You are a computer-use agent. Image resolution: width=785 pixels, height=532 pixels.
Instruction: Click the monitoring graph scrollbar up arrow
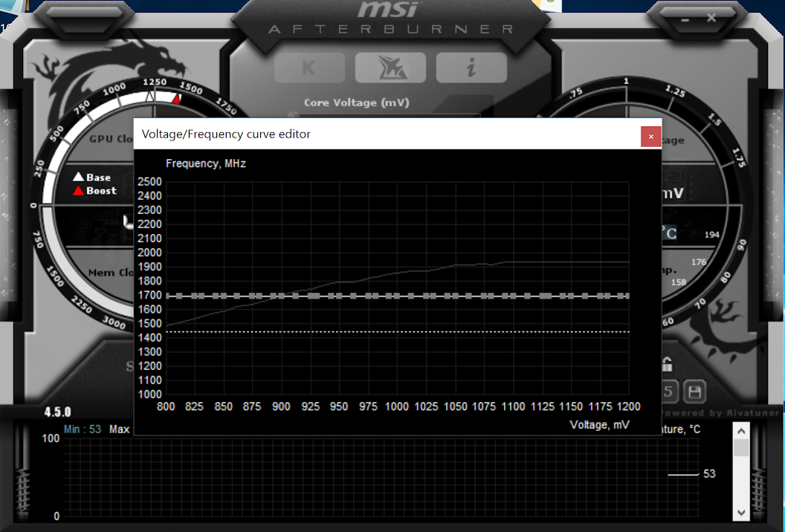pos(741,431)
